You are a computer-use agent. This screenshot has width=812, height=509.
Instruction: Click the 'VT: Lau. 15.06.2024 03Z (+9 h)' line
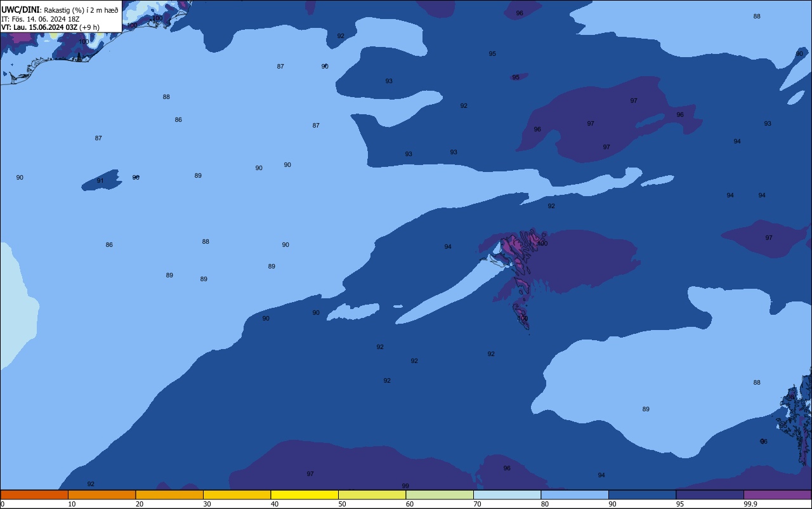pyautogui.click(x=50, y=27)
